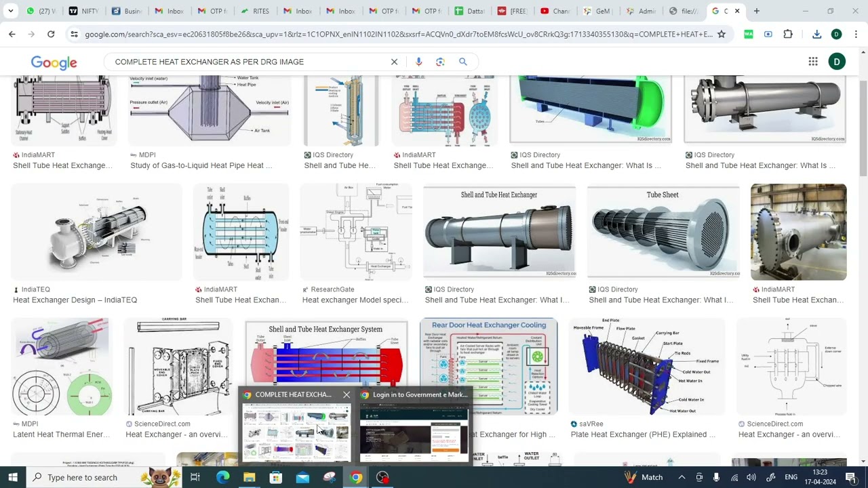The height and width of the screenshot is (488, 868).
Task: Open Microsoft Store from taskbar
Action: 276,477
